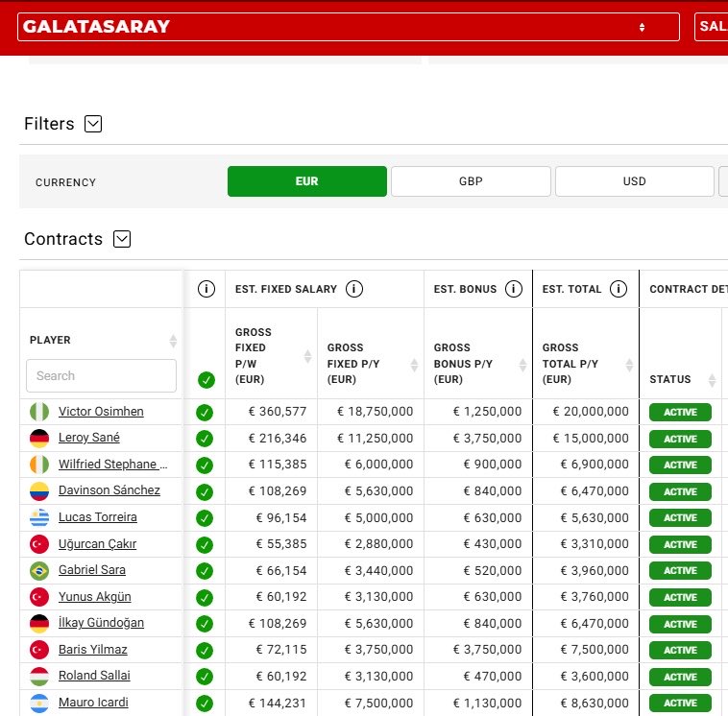Click Active status badge for Mauro Icardi
728x716 pixels.
click(x=680, y=703)
